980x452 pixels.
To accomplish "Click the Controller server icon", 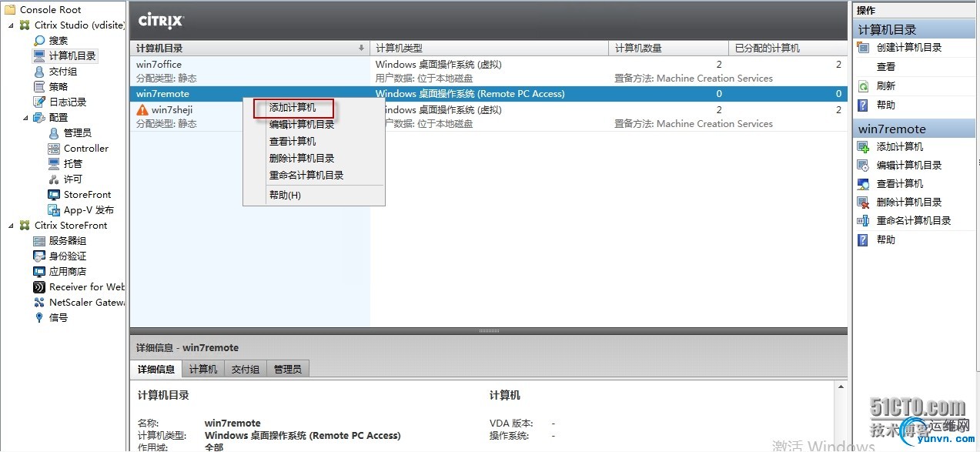I will [54, 148].
